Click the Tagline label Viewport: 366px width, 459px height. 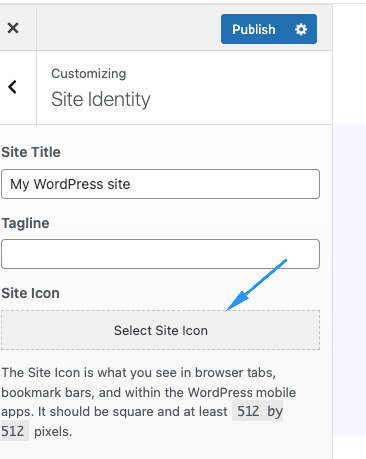(25, 223)
